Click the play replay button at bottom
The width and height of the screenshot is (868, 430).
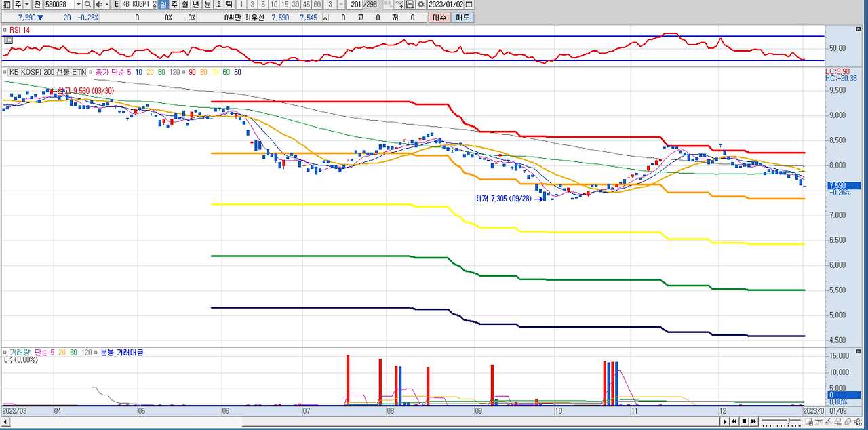click(725, 422)
